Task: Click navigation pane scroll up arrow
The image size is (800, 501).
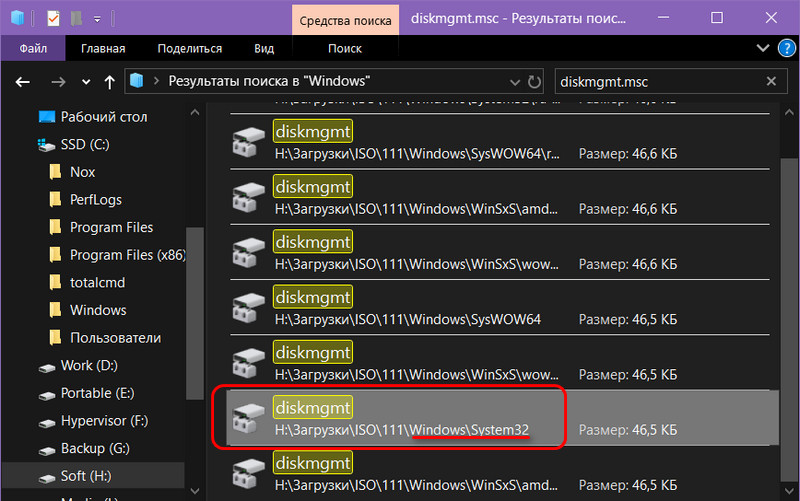Action: coord(195,113)
